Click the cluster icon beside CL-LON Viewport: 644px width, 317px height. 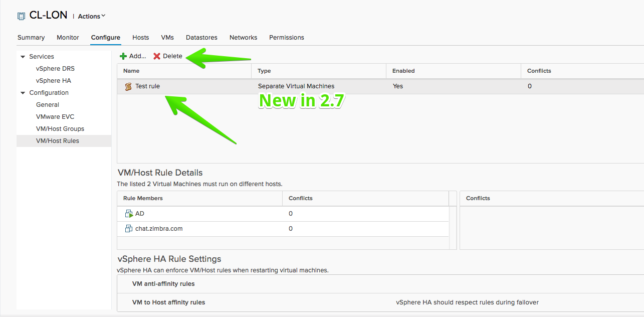pos(21,16)
